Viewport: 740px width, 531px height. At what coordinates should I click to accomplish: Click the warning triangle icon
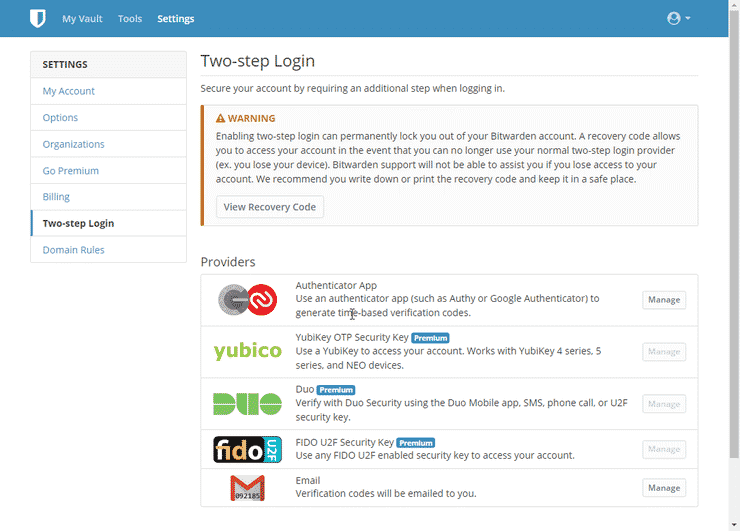tap(220, 118)
